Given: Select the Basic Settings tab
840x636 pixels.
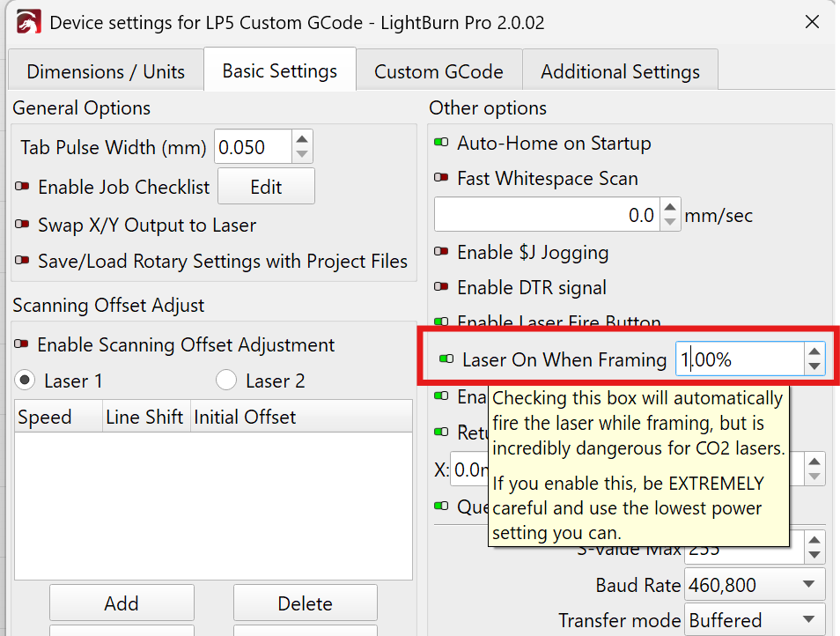Looking at the screenshot, I should (280, 70).
